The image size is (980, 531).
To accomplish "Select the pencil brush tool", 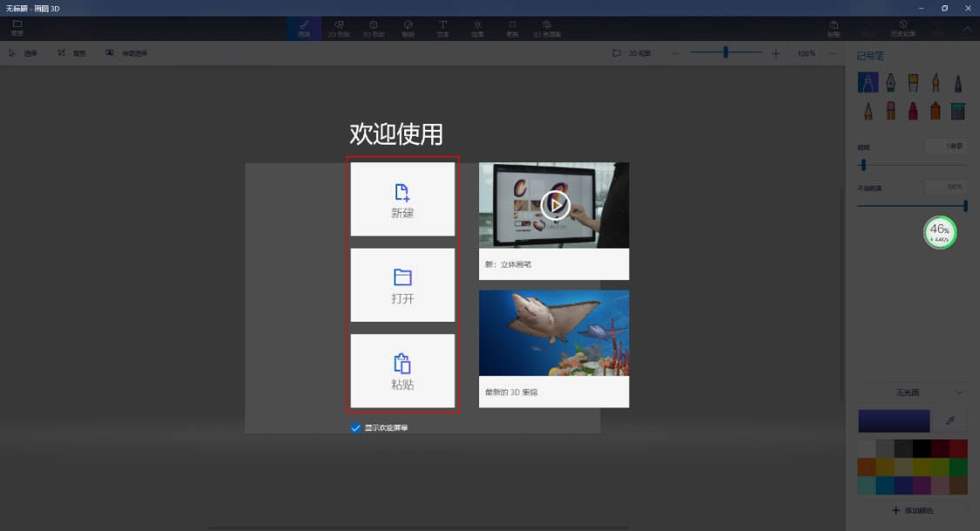I will click(868, 111).
